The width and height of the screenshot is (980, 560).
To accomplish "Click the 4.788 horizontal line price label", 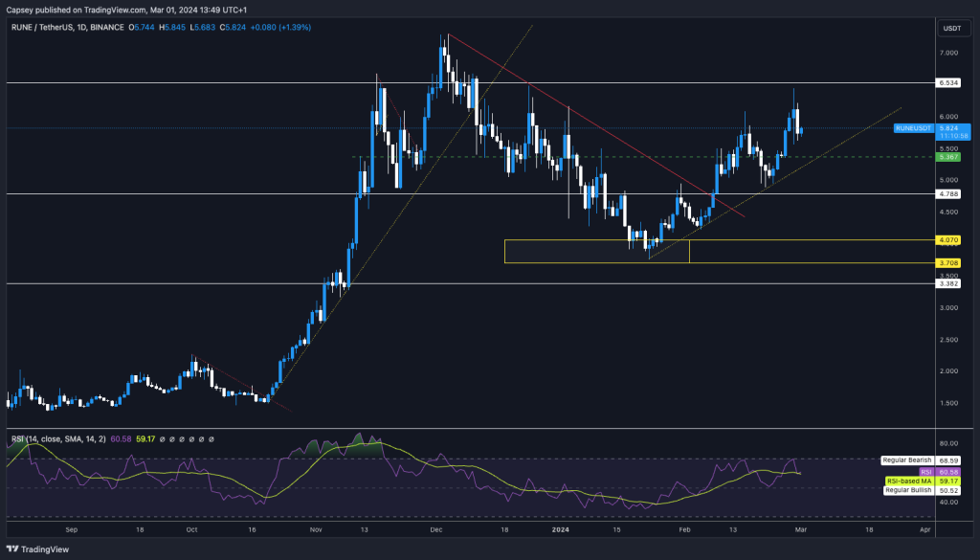I will pos(948,194).
